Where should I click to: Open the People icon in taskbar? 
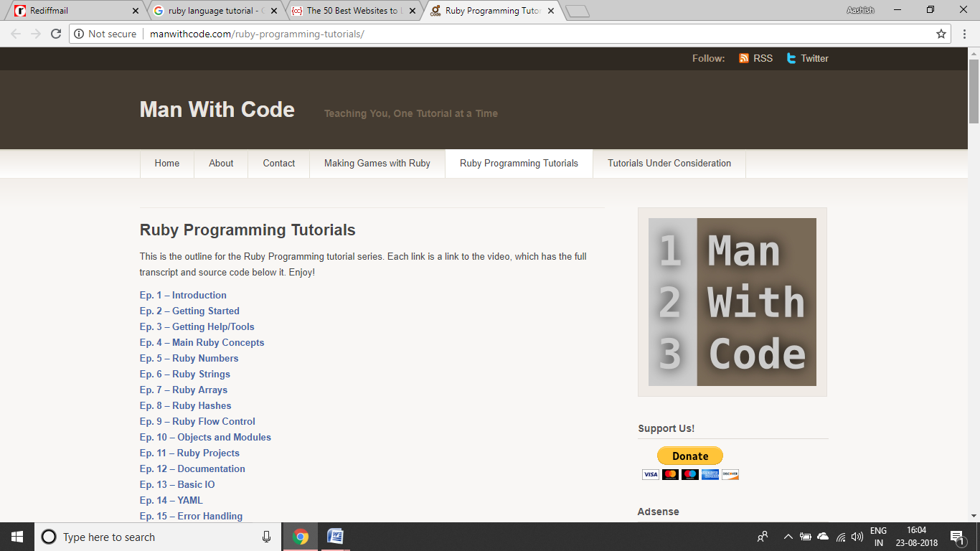tap(763, 537)
